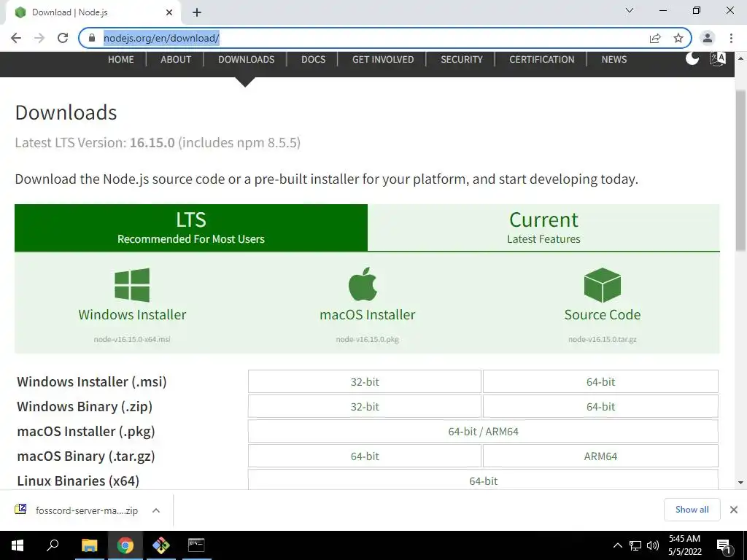747x560 pixels.
Task: Click Windows Installer link
Action: tap(132, 315)
